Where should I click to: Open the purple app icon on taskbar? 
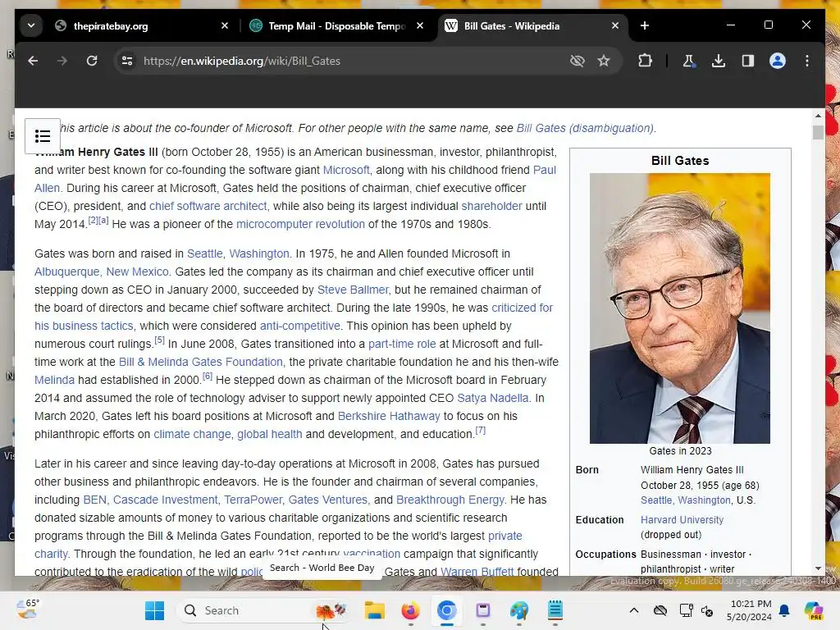pyautogui.click(x=482, y=610)
